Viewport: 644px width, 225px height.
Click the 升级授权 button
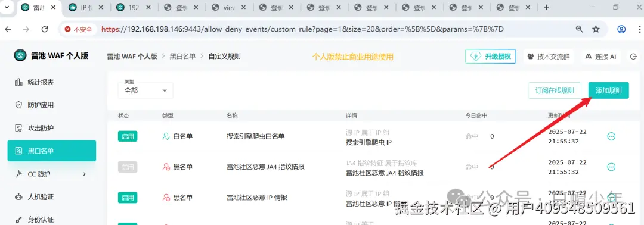tap(490, 57)
